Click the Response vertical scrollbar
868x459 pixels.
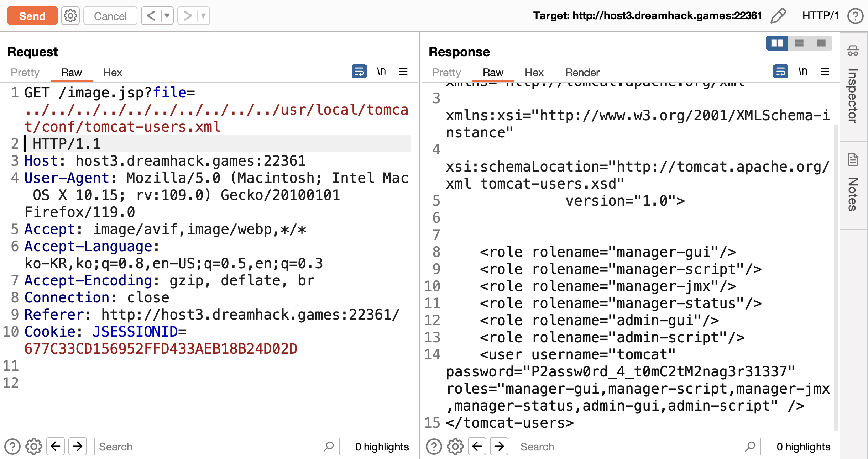(x=835, y=278)
